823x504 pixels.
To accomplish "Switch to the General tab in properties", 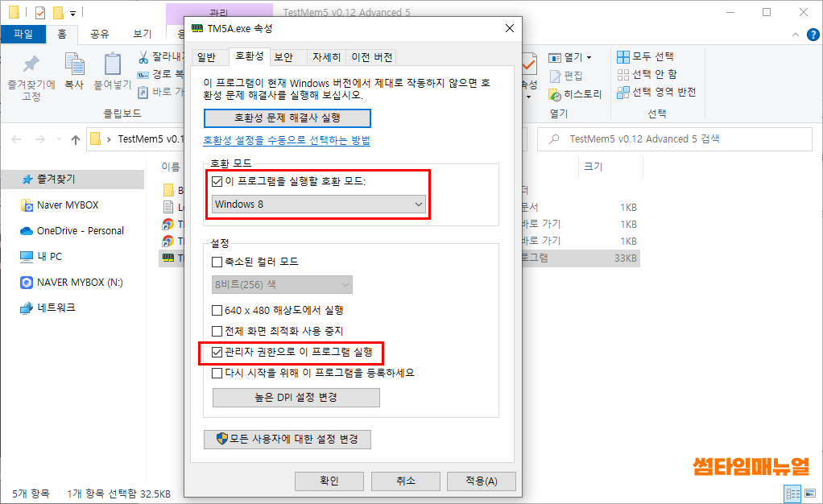I will 206,57.
